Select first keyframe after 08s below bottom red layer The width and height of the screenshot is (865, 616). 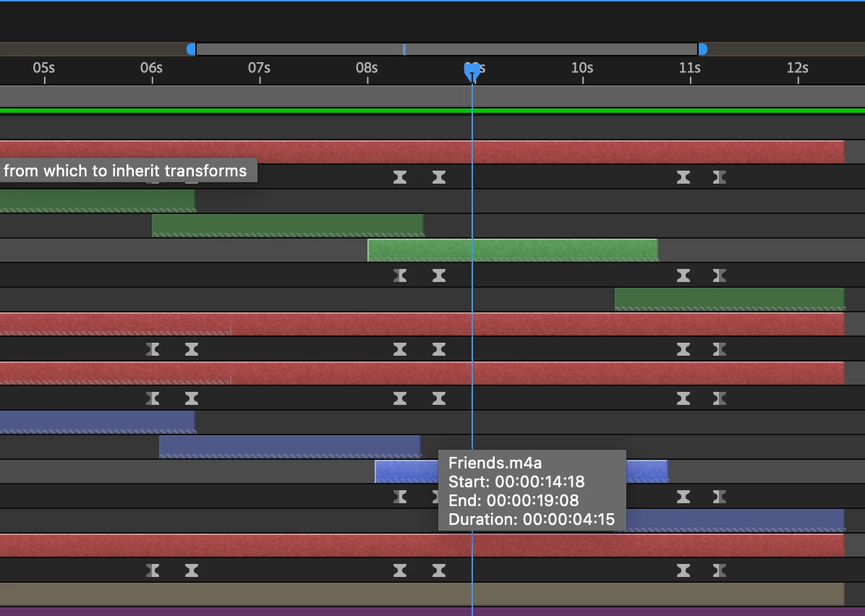(x=400, y=570)
